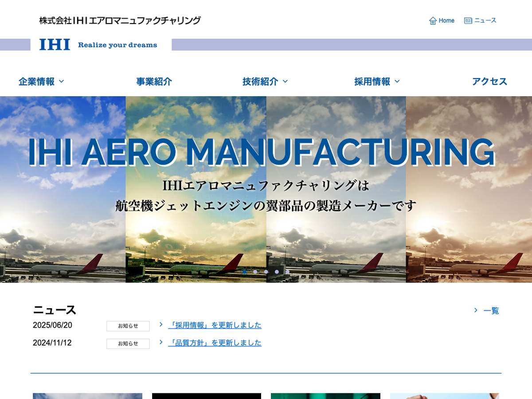Select the second carousel slide dot
This screenshot has height=399, width=532.
[x=255, y=272]
